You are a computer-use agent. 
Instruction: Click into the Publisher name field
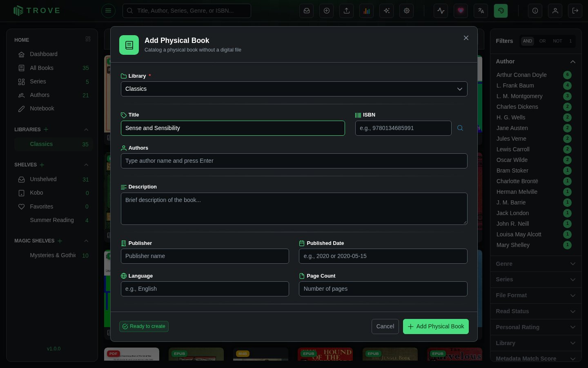point(205,256)
